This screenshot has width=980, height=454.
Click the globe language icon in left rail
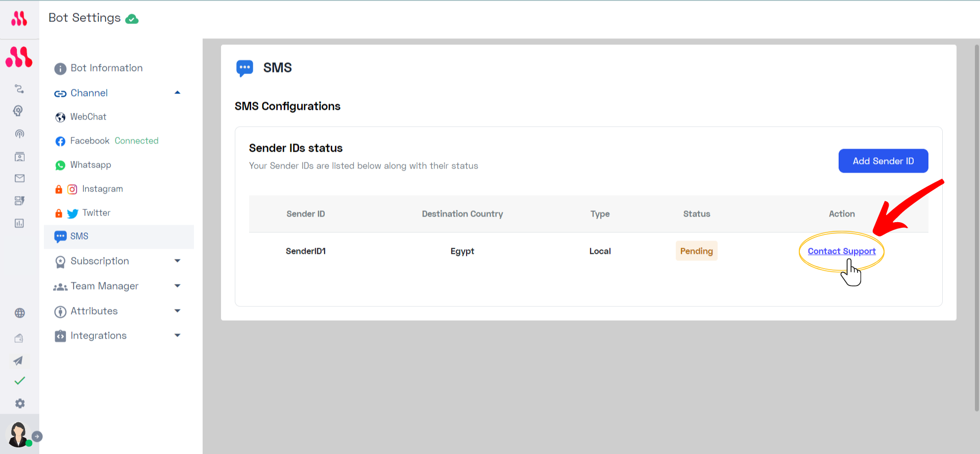click(x=19, y=313)
